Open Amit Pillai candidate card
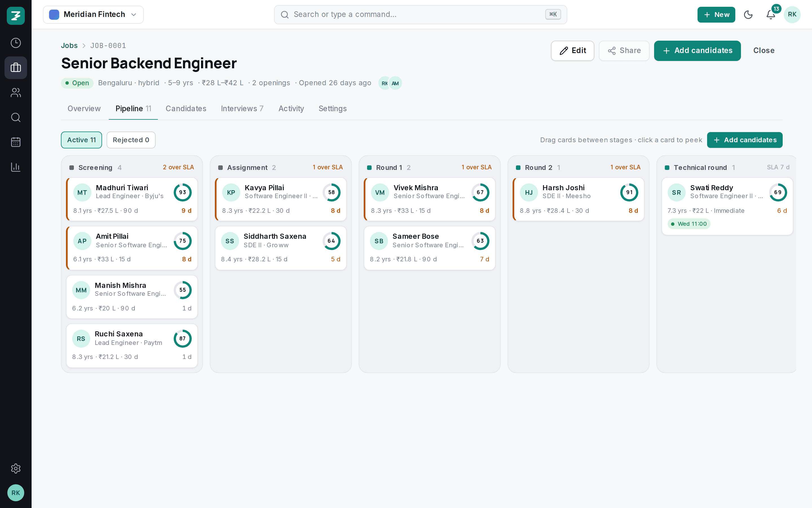 [x=132, y=248]
